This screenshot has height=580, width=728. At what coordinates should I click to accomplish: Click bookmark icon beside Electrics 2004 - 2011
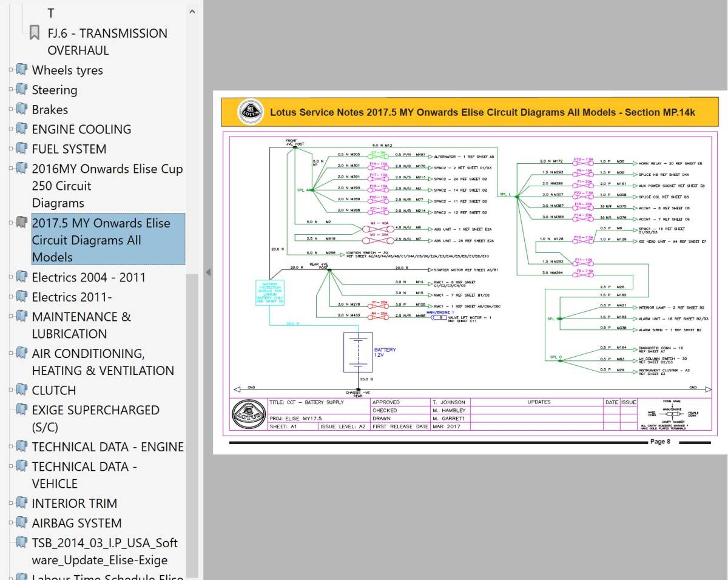pyautogui.click(x=22, y=277)
